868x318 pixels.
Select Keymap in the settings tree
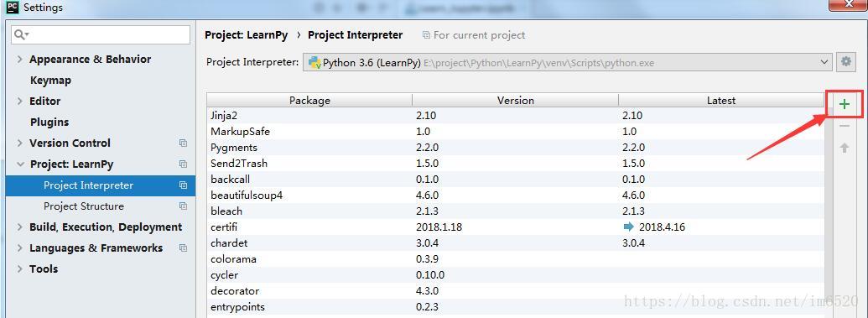point(50,81)
